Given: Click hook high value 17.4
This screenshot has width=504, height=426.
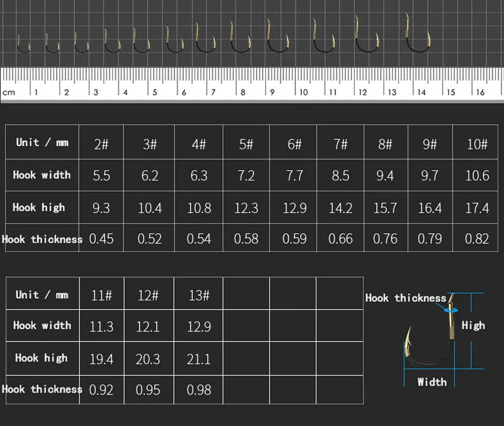Looking at the screenshot, I should pyautogui.click(x=478, y=208).
